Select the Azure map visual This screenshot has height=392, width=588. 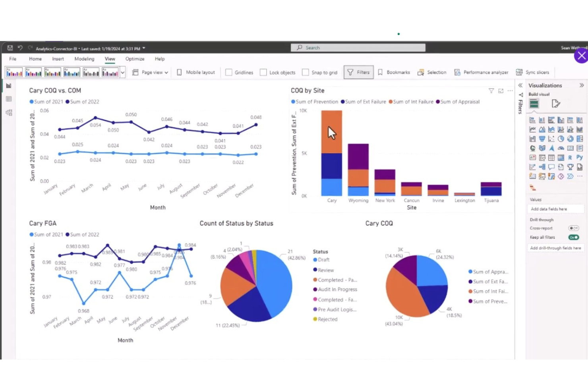coord(551,148)
